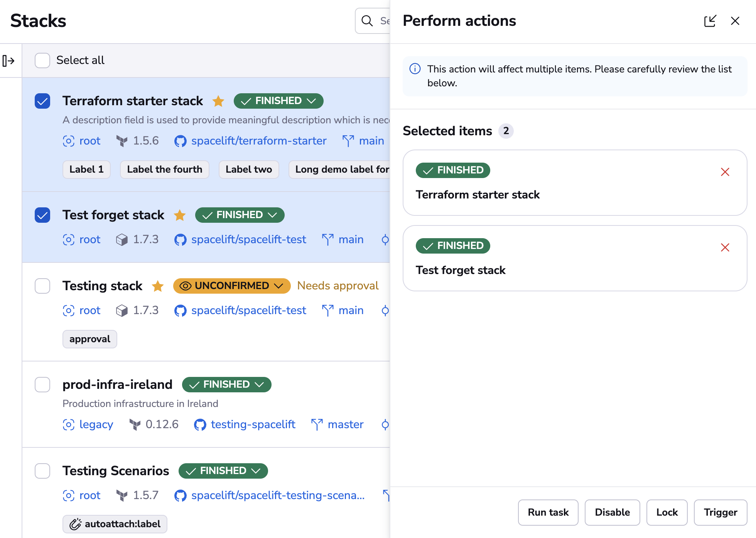Expand FINISHED dropdown on prod-infra-ireland
This screenshot has height=538, width=756.
[259, 384]
